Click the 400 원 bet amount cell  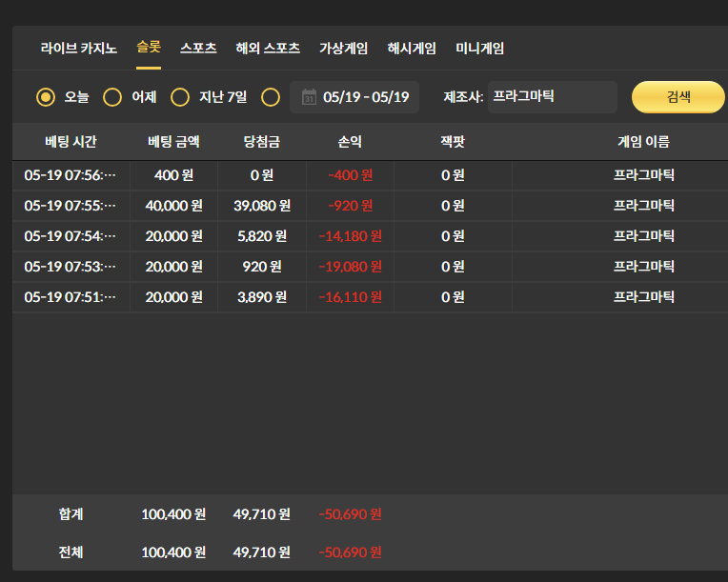coord(173,175)
